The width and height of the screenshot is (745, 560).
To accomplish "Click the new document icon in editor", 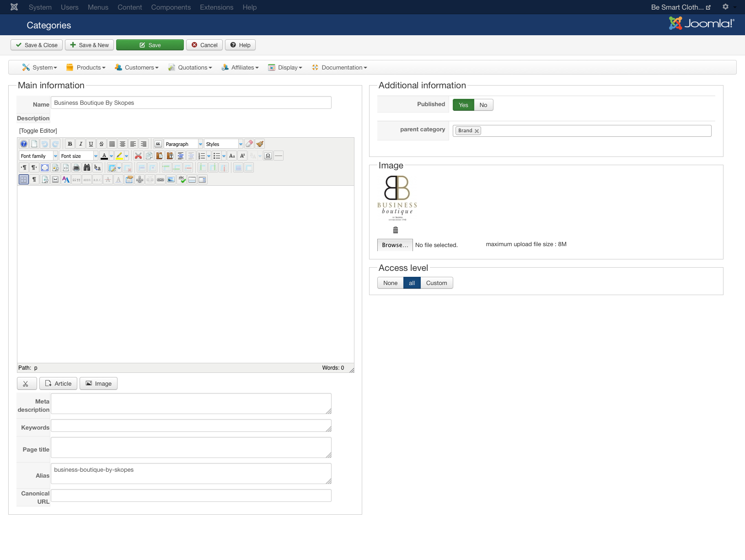I will point(34,144).
